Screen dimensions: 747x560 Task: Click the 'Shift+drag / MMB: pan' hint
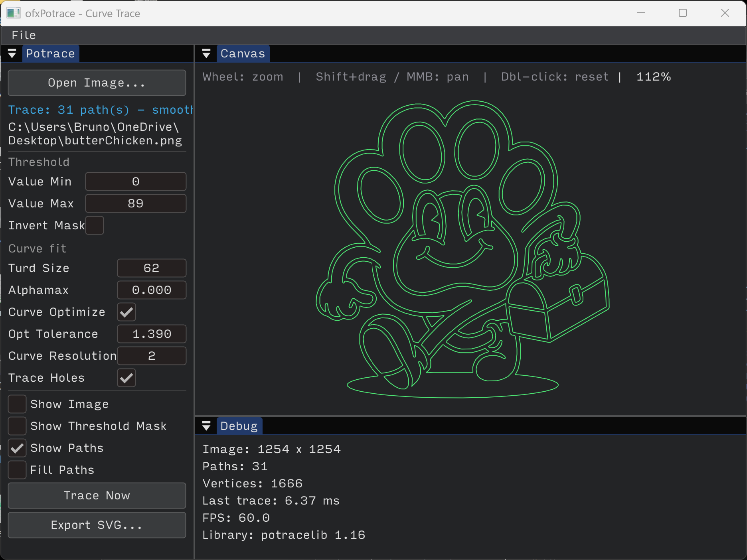click(392, 77)
